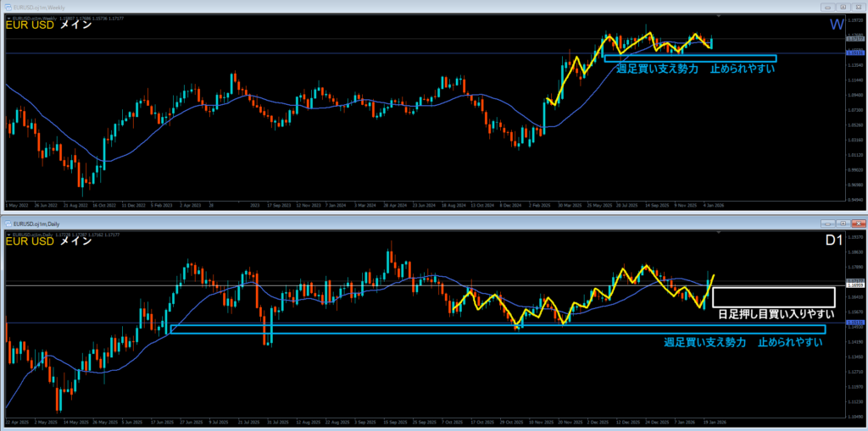Image resolution: width=868 pixels, height=431 pixels.
Task: Expand the Daily chart symbol header arrow
Action: click(x=8, y=235)
